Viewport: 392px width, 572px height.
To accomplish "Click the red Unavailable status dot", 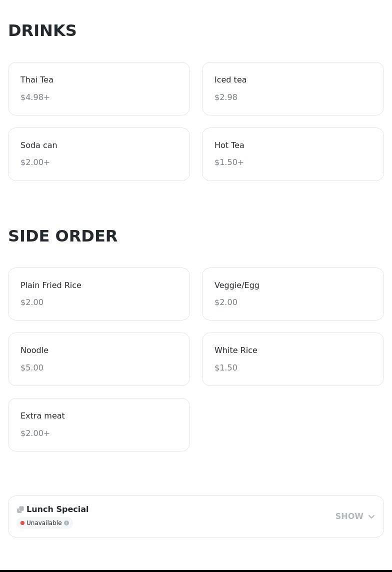I will [22, 523].
